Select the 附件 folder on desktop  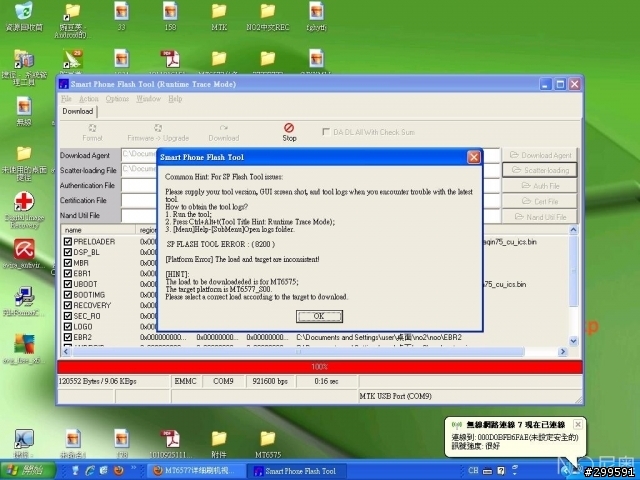(x=219, y=439)
